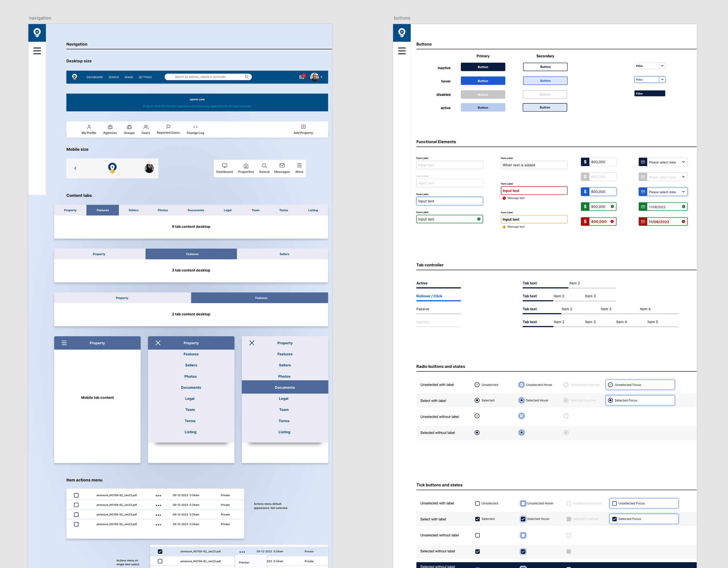The image size is (728, 568).
Task: Tick the first annexure file row checkbox
Action: coord(76,495)
